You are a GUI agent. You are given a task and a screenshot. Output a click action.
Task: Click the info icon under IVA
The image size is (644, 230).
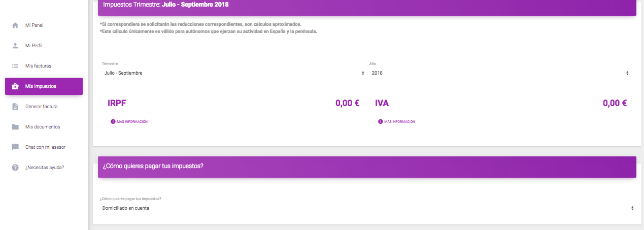click(380, 122)
